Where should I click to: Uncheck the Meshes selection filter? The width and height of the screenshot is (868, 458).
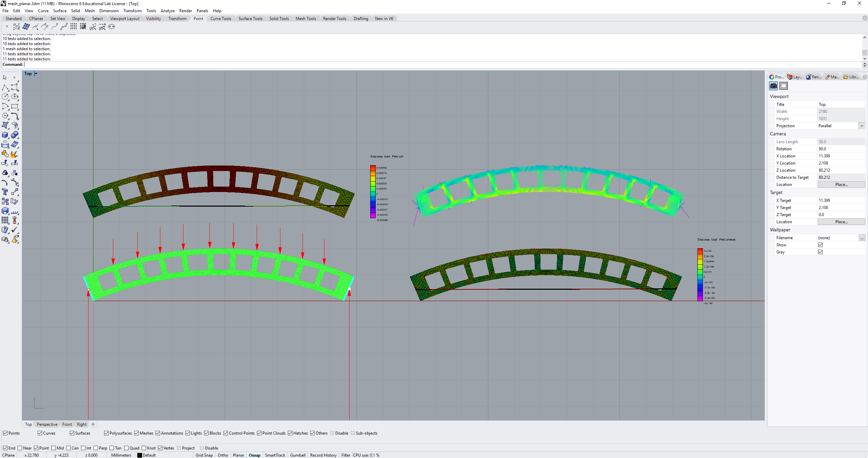pos(137,433)
